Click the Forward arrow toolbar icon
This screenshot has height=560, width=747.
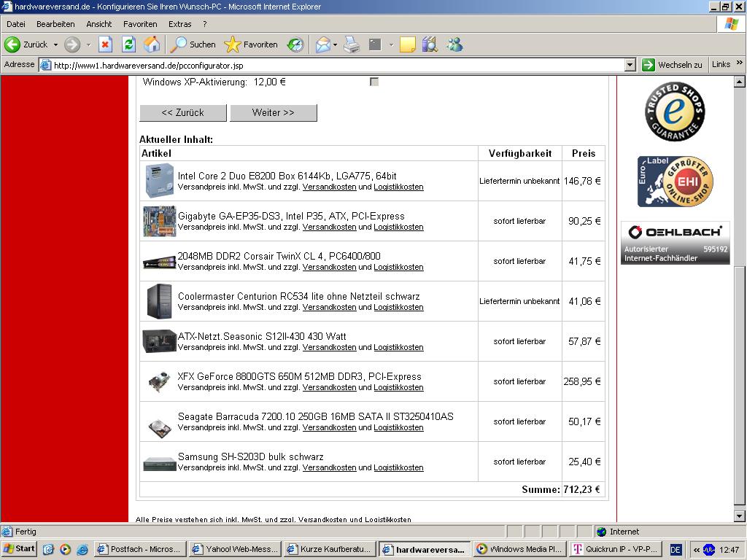click(72, 44)
